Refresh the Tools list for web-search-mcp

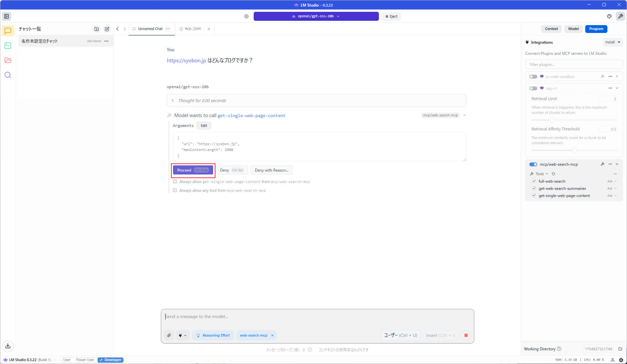[x=554, y=174]
